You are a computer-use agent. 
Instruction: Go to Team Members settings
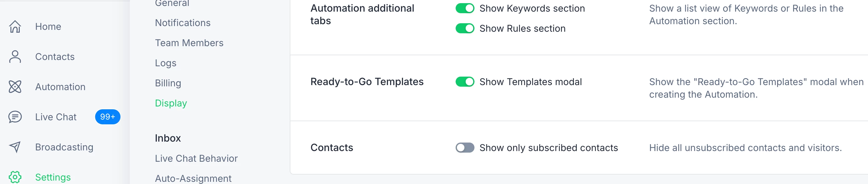(189, 43)
